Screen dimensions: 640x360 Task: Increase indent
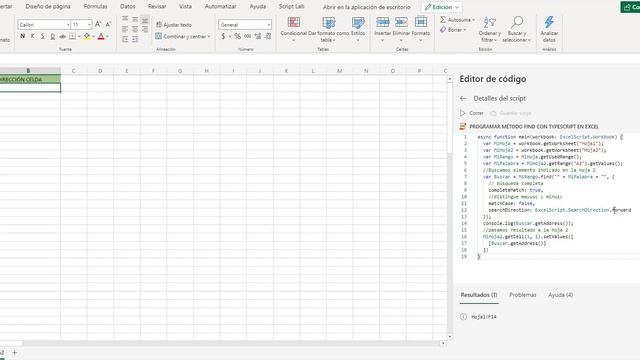tap(135, 39)
